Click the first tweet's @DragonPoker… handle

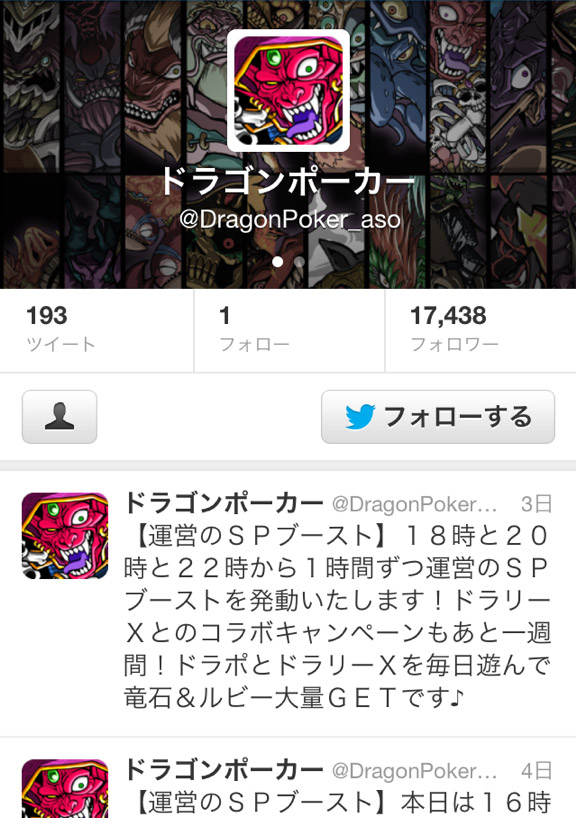(414, 504)
